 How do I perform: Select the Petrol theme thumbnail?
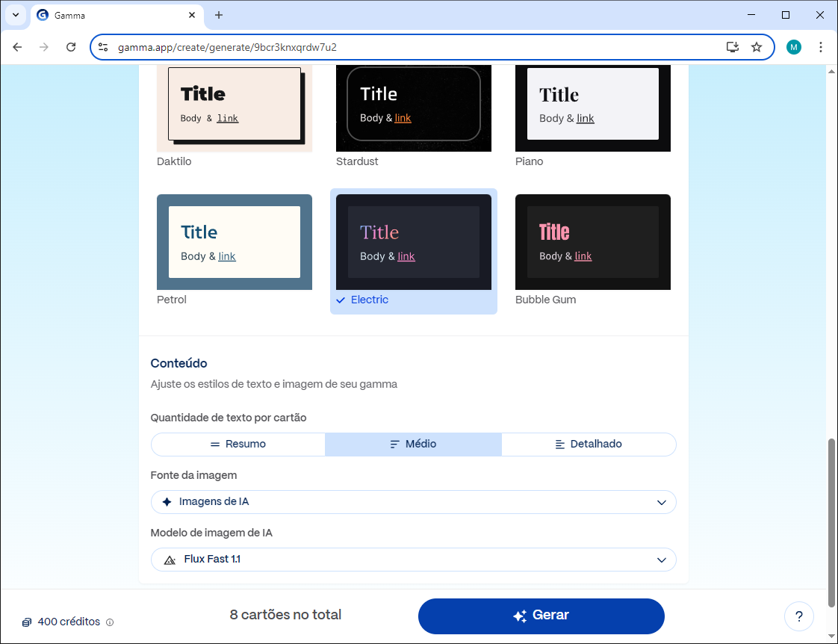click(234, 242)
